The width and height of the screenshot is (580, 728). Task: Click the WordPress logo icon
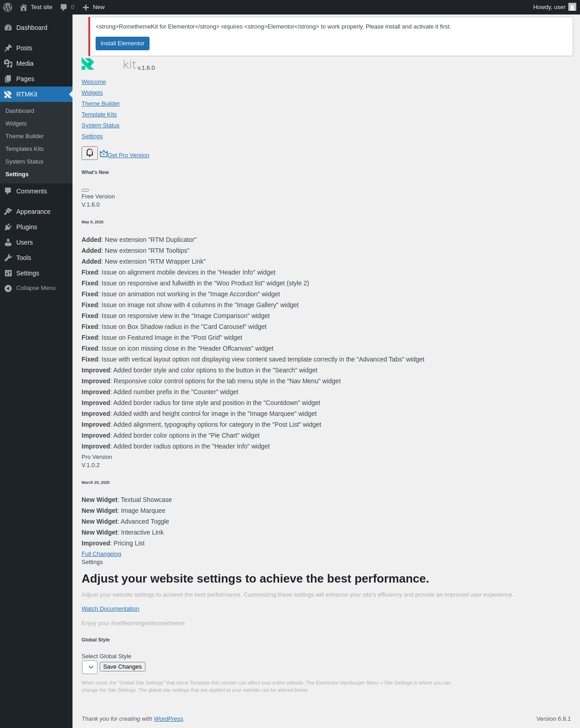coord(8,7)
